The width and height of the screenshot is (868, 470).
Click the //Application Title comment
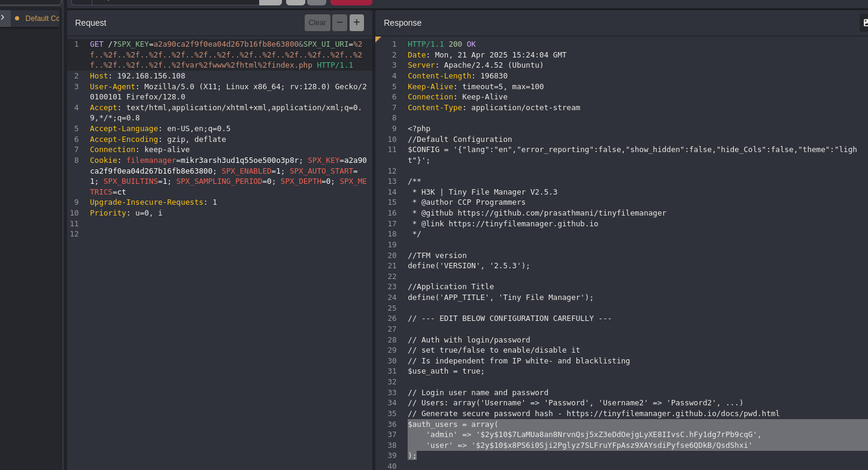coord(451,287)
